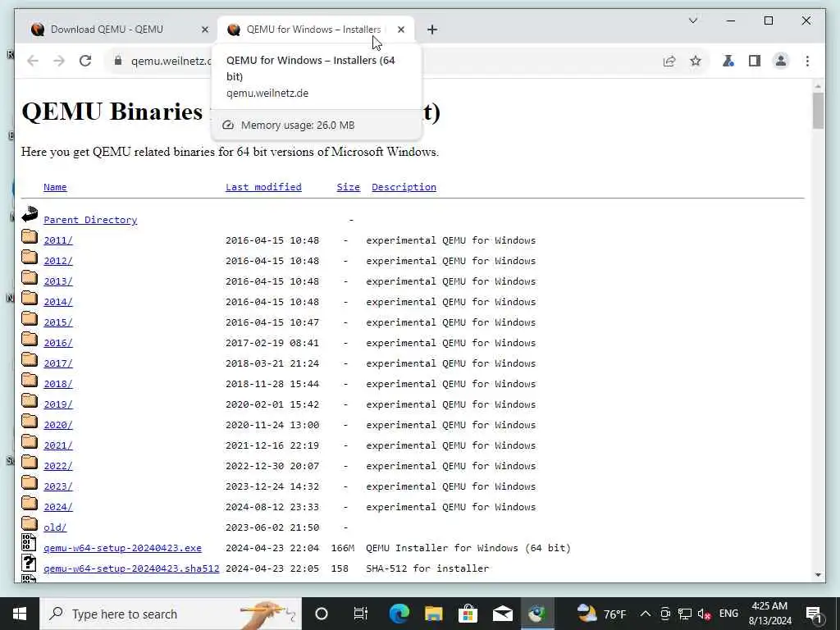Open the 2011/ folder link
840x630 pixels.
(58, 240)
